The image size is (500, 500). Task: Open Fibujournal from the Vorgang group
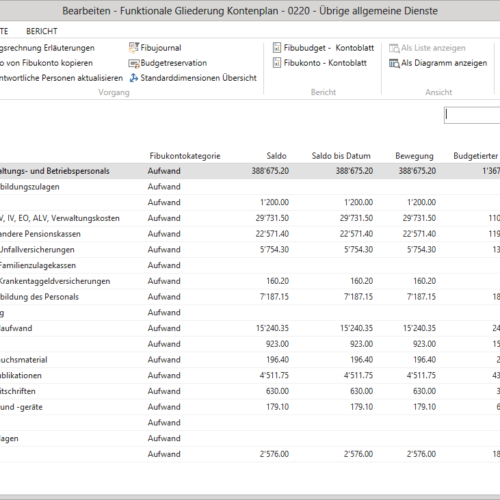point(161,48)
